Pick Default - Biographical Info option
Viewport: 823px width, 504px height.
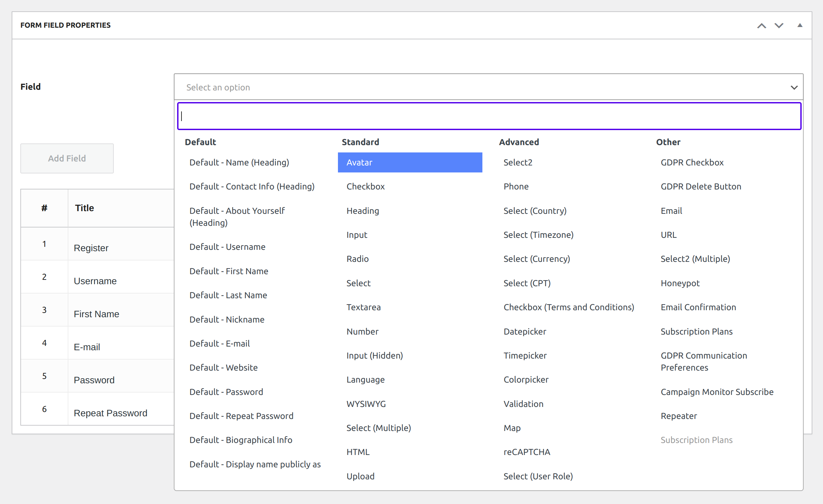pos(241,440)
